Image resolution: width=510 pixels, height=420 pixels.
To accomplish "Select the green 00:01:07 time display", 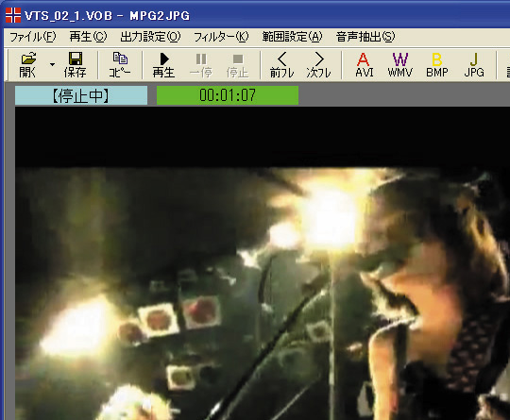I will point(228,95).
